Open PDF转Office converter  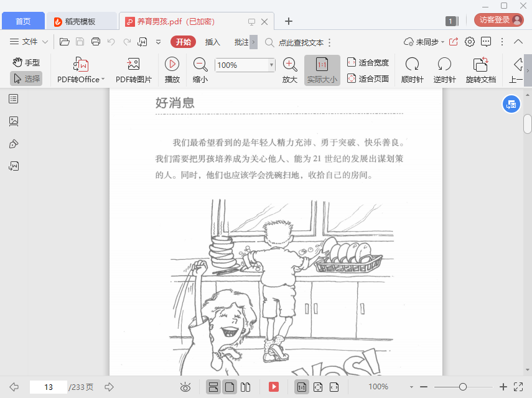pyautogui.click(x=81, y=70)
